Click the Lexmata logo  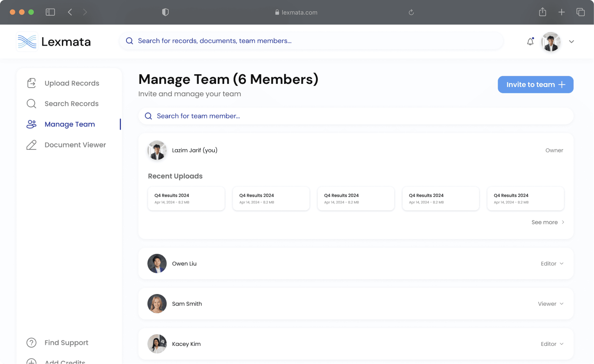coord(54,41)
